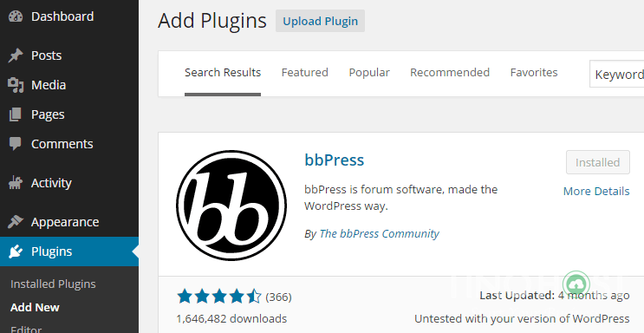Screen dimensions: 644x333
Task: Click Add New submenu link
Action: tap(35, 308)
